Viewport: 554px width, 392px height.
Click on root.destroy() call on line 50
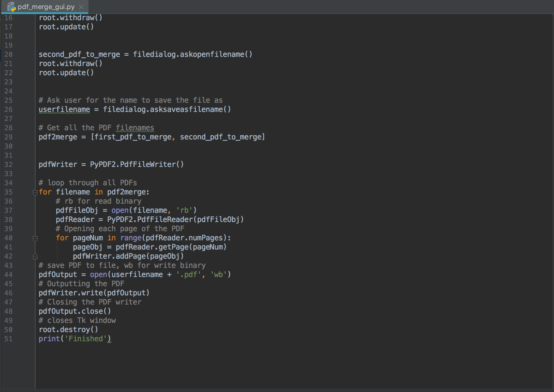68,330
